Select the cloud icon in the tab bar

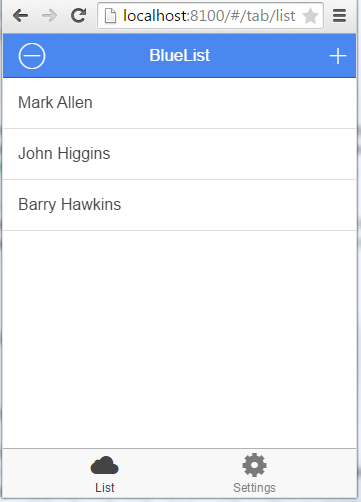[104, 465]
